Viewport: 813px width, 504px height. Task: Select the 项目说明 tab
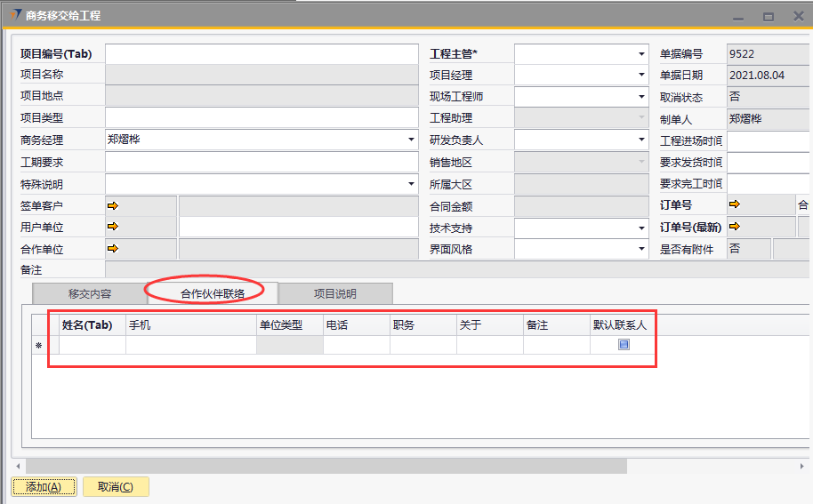tap(334, 293)
